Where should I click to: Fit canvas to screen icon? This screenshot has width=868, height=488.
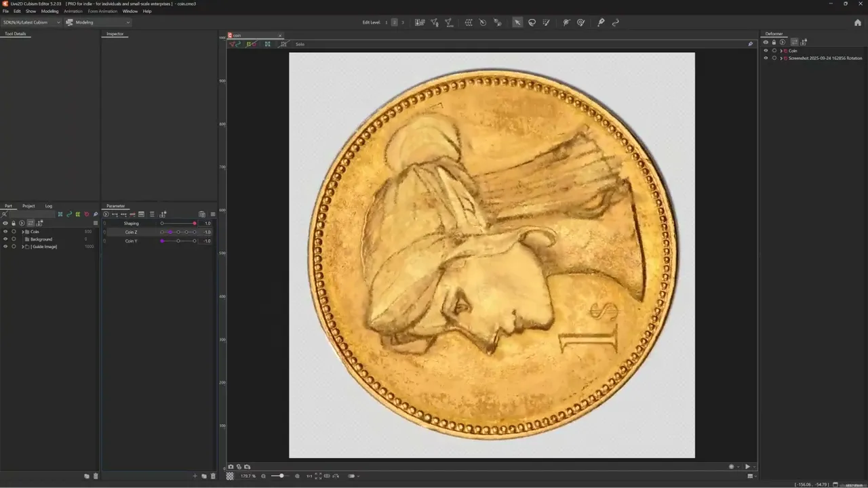point(318,476)
